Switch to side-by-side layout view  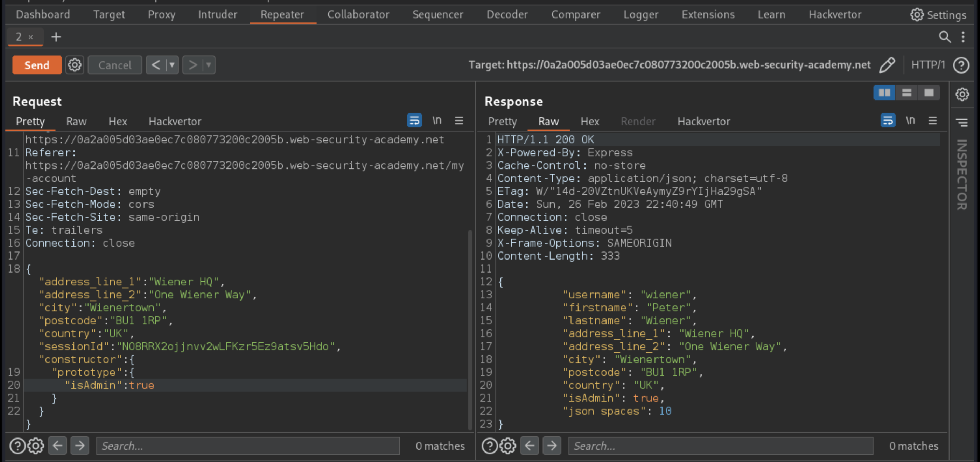pos(884,93)
